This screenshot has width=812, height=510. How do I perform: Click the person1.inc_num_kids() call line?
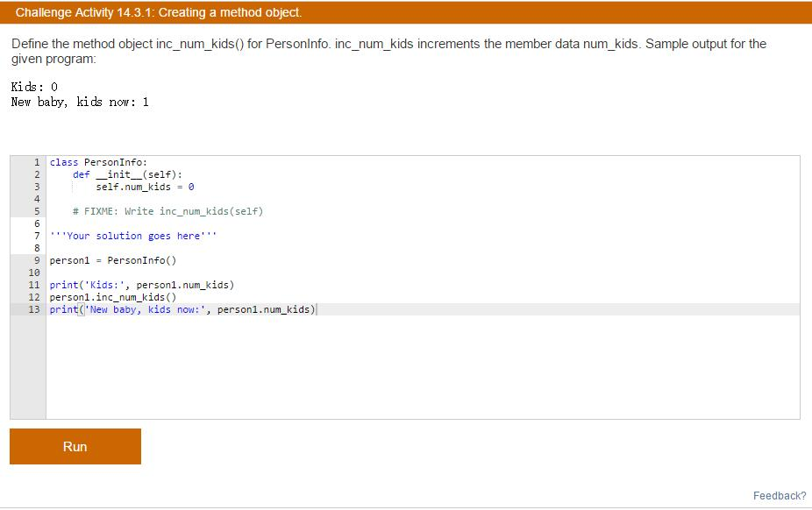[113, 297]
